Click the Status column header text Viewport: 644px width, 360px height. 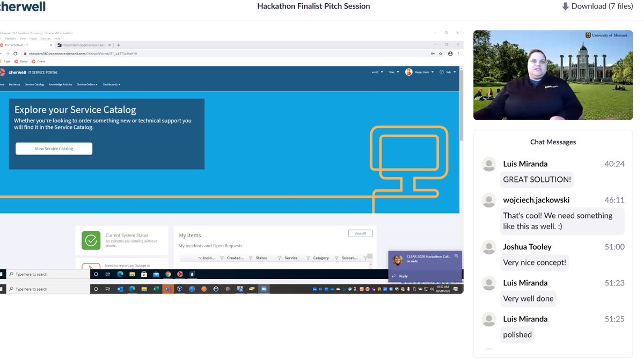pyautogui.click(x=261, y=258)
